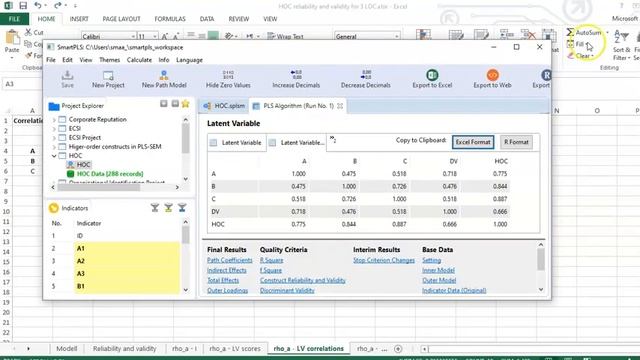640x360 pixels.
Task: Click Excel's Undo icon
Action: click(x=38, y=5)
